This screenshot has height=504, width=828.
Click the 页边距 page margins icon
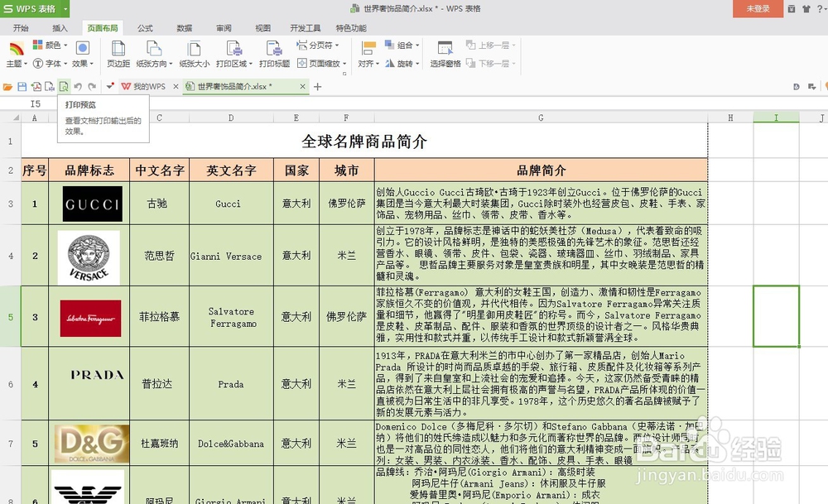click(118, 49)
